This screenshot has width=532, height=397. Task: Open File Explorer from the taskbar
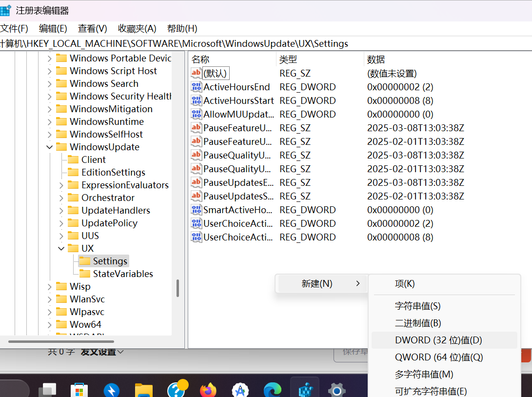pyautogui.click(x=143, y=390)
